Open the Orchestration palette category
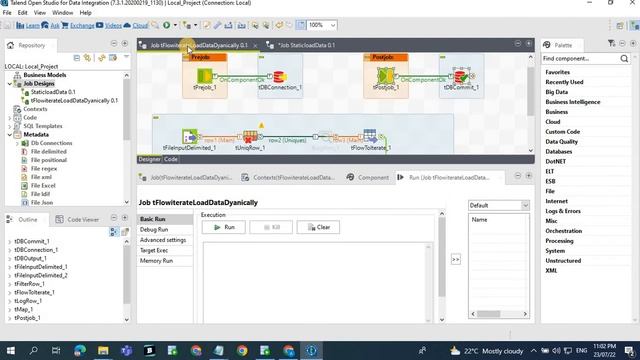 pyautogui.click(x=564, y=231)
